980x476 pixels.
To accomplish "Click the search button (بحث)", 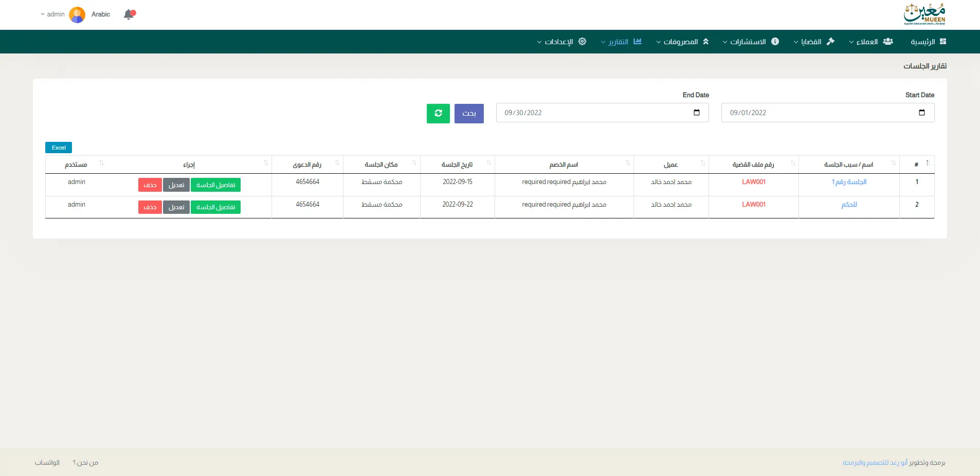I will coord(469,114).
